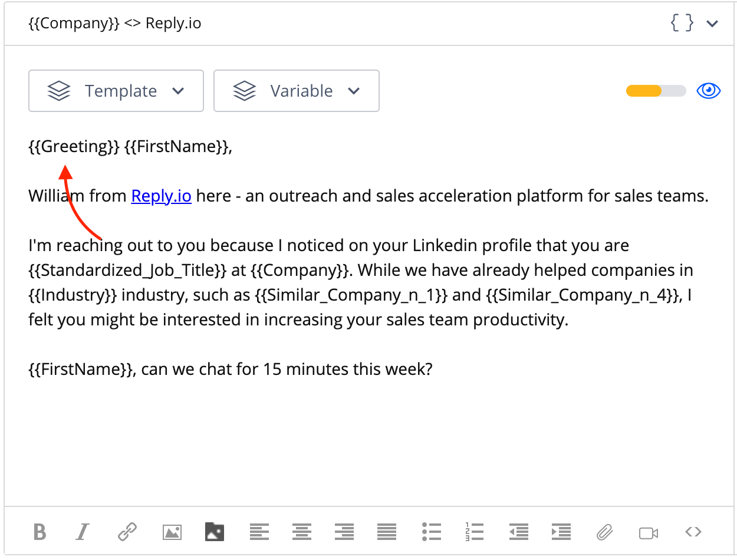This screenshot has height=560, width=737.
Task: Add a video with the camera icon
Action: pyautogui.click(x=649, y=533)
